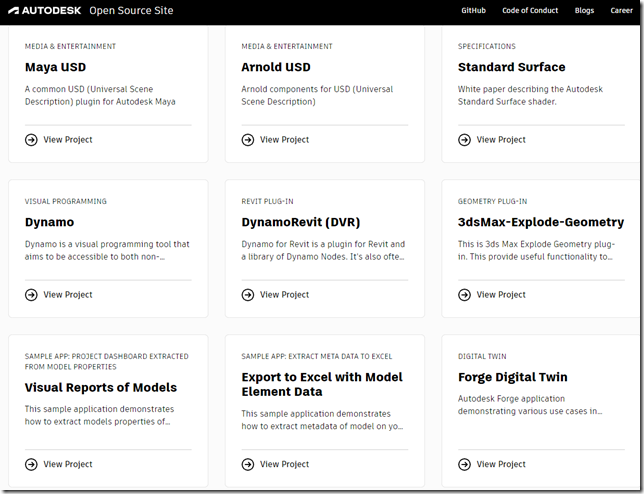Click the DIGITAL TWIN category label
This screenshot has height=494, width=644.
[x=482, y=356]
